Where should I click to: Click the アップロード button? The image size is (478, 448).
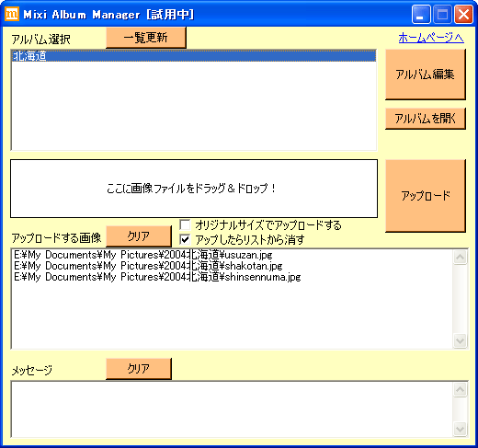coord(426,196)
